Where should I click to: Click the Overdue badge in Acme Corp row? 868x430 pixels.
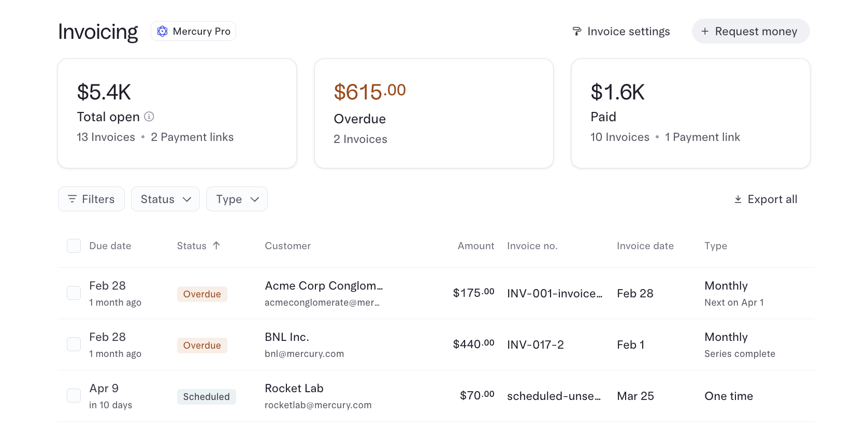click(202, 294)
